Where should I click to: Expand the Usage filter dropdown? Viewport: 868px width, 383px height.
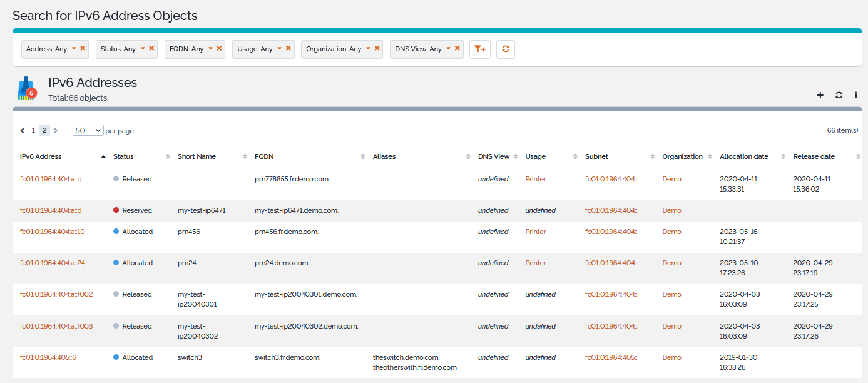(x=280, y=48)
